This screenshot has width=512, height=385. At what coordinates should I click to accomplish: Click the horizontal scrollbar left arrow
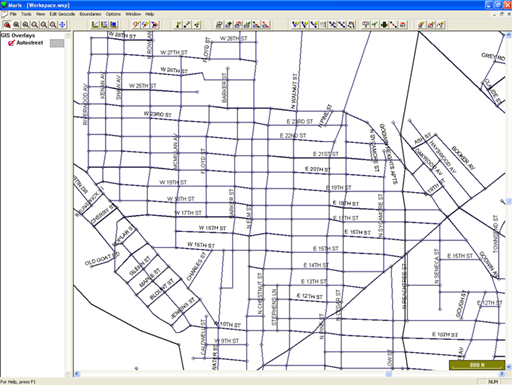point(77,374)
